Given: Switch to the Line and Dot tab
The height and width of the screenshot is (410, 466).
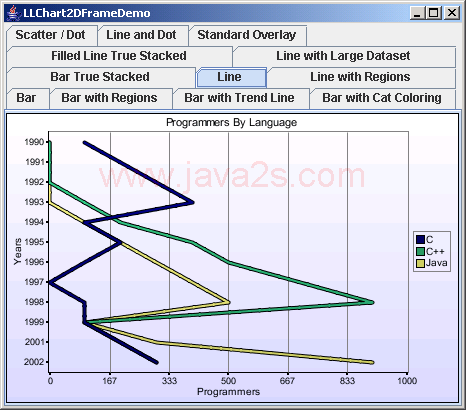Looking at the screenshot, I should [x=143, y=35].
